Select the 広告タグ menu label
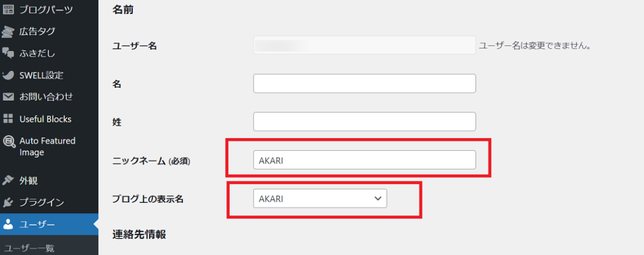644x255 pixels. pyautogui.click(x=37, y=31)
